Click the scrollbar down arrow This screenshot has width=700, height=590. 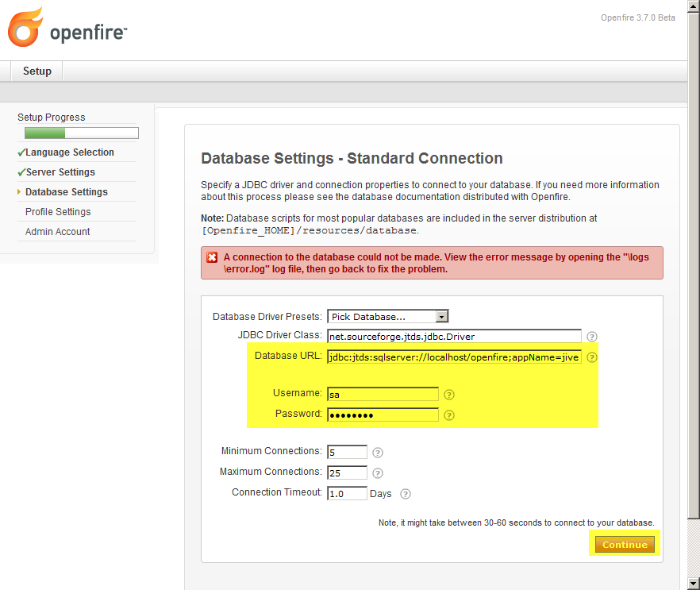coord(694,584)
